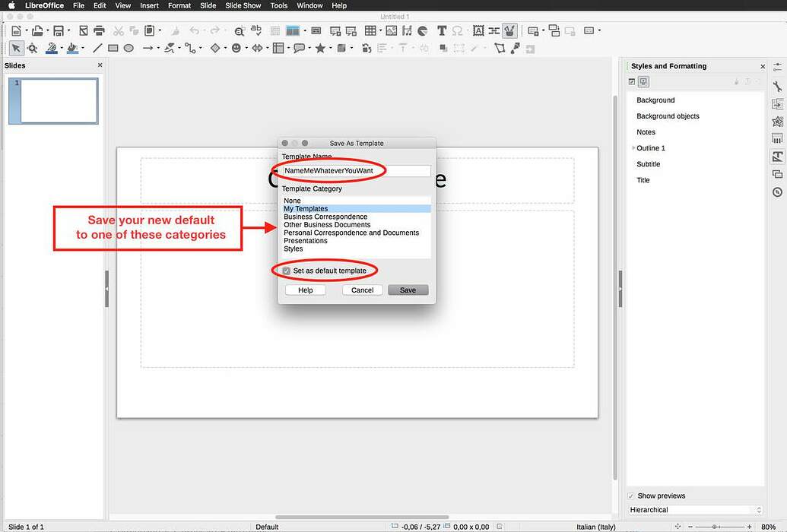Click the Insert Chart pie icon
Viewport: 787px width, 532px height.
click(x=423, y=30)
